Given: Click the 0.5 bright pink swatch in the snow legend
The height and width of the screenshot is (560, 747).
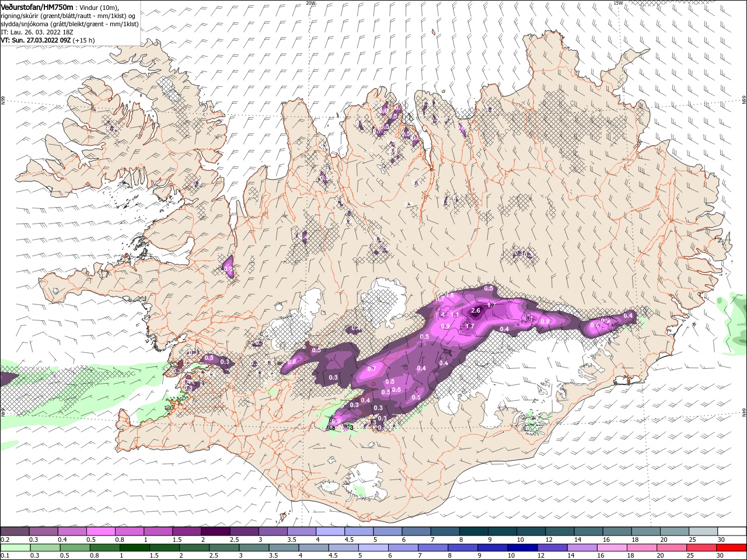Looking at the screenshot, I should click(100, 531).
